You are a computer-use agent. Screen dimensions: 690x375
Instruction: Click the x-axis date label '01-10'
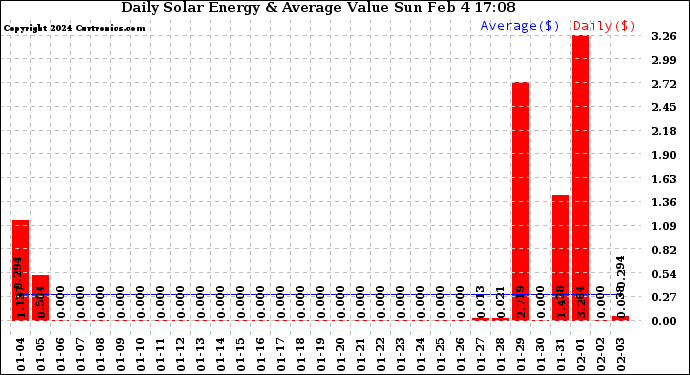click(141, 355)
